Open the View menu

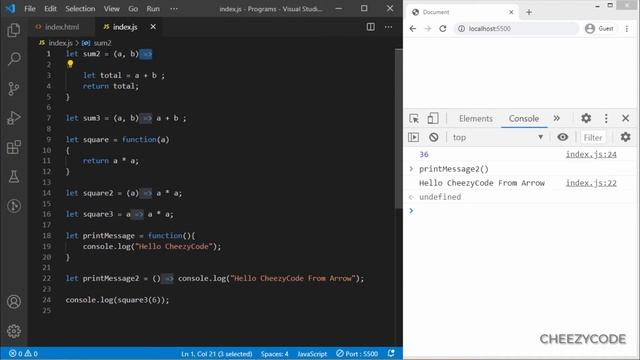(x=111, y=9)
